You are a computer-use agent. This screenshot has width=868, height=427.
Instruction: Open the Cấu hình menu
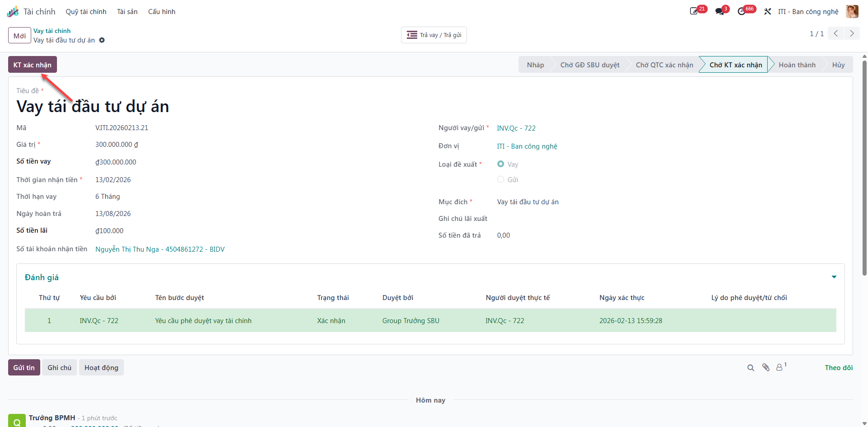click(162, 12)
